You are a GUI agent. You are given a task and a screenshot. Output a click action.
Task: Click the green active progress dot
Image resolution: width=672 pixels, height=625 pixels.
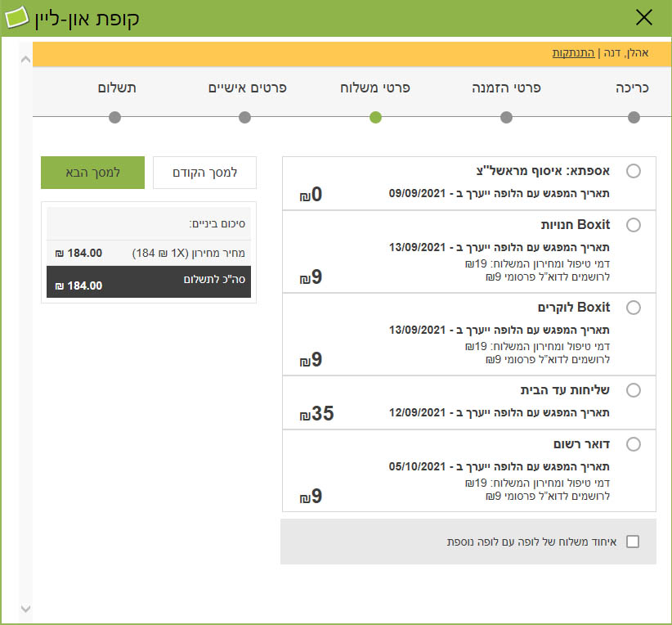coord(375,117)
